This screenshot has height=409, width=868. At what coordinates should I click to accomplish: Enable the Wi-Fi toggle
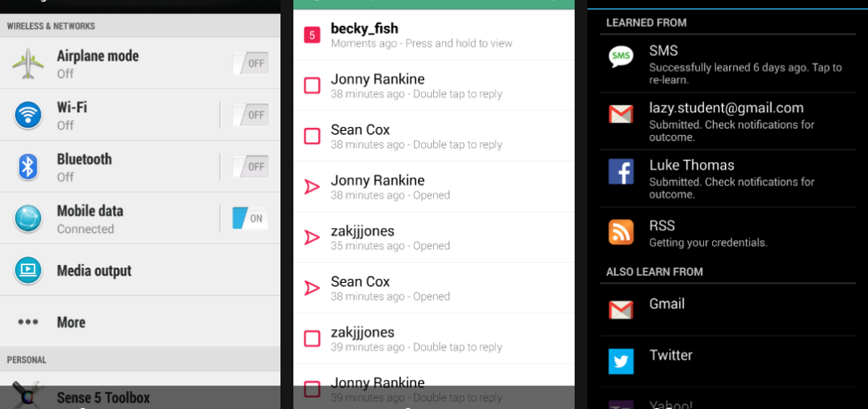click(251, 115)
